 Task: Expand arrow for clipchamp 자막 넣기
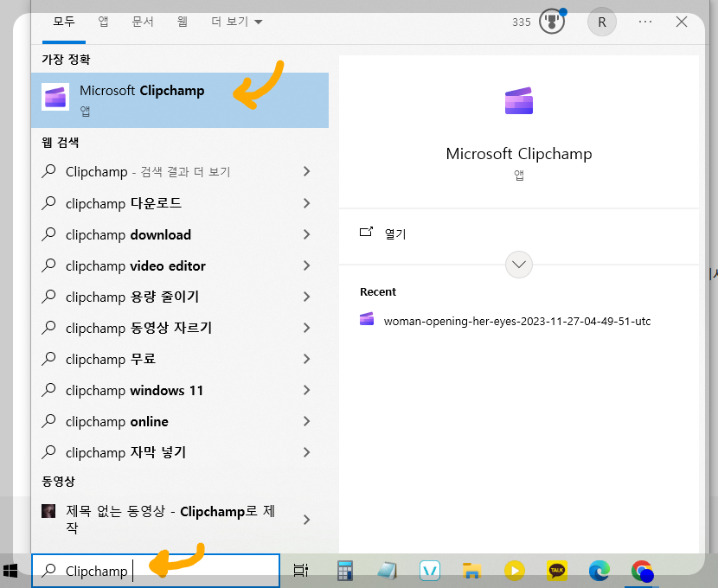pyautogui.click(x=307, y=452)
